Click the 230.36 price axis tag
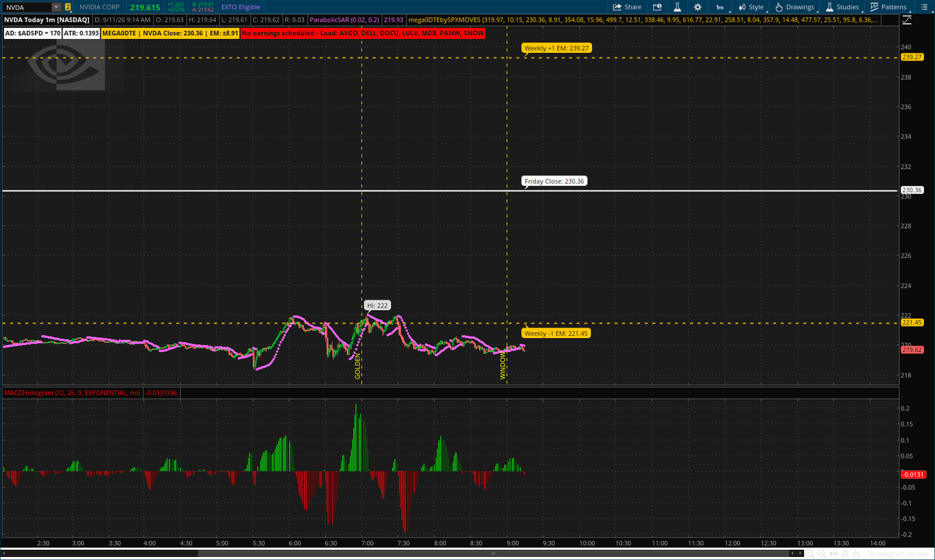The height and width of the screenshot is (560, 935). click(x=912, y=190)
